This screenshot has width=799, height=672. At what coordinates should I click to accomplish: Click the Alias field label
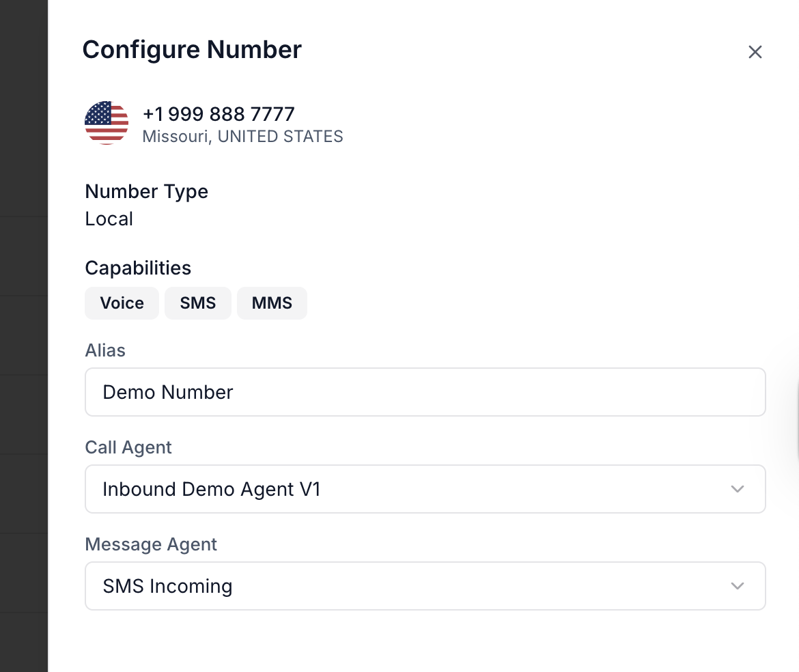click(105, 350)
